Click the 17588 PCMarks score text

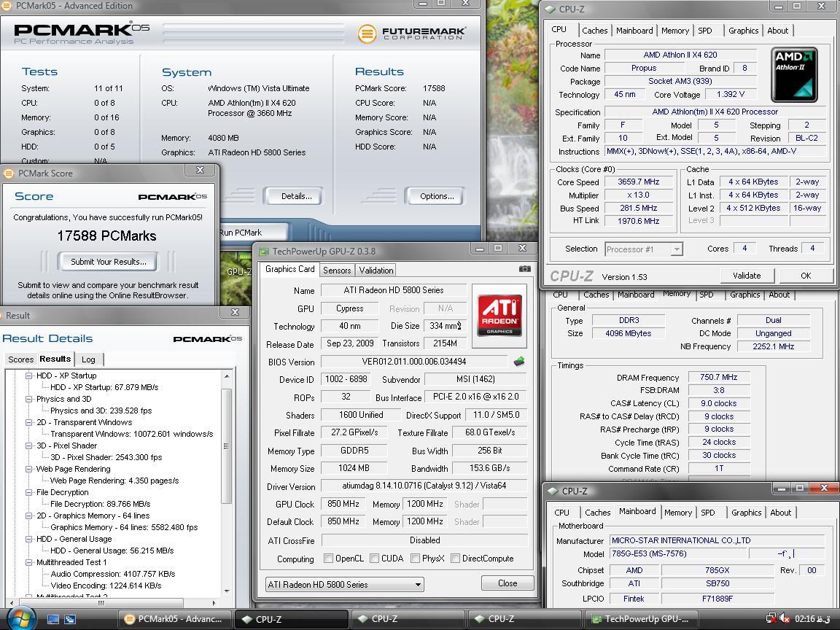click(x=106, y=236)
